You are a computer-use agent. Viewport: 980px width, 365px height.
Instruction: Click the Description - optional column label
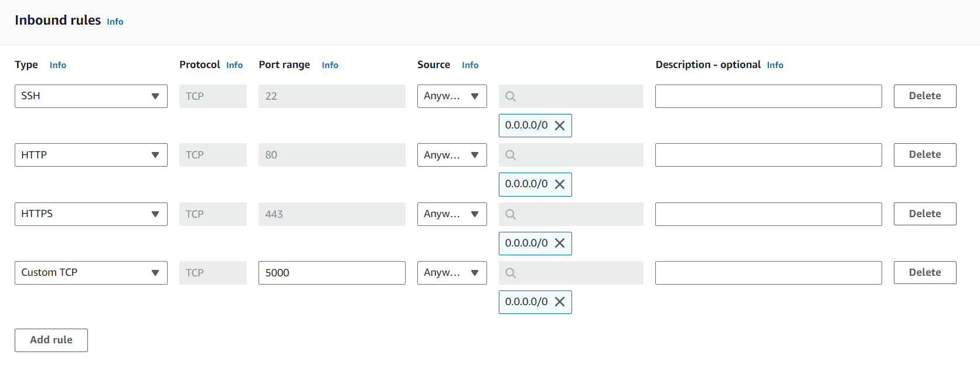[x=708, y=65]
